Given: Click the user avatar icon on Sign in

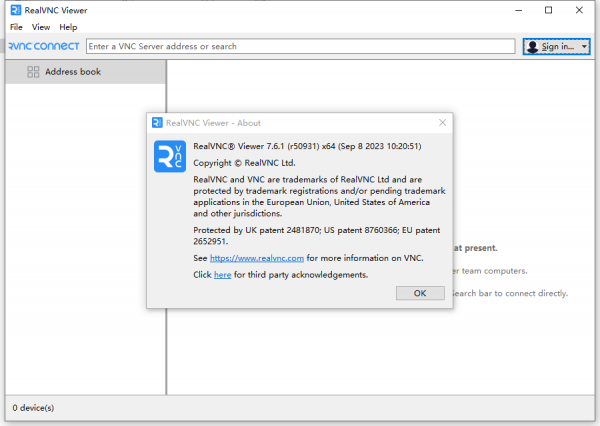Looking at the screenshot, I should (x=532, y=47).
